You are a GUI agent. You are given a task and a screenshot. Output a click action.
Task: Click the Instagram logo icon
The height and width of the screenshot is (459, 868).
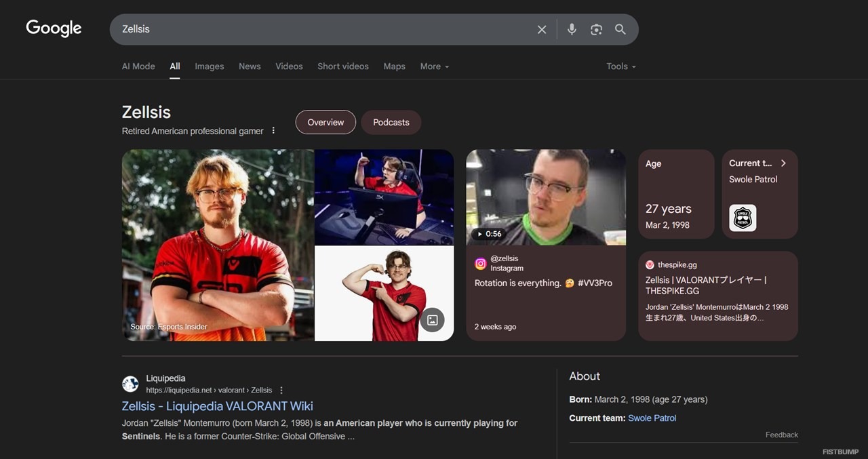click(x=480, y=264)
